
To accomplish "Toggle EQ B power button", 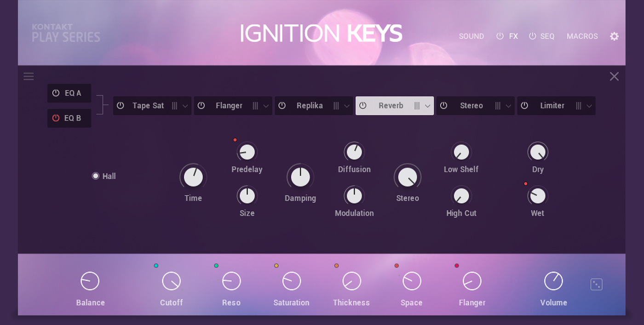I will (56, 118).
